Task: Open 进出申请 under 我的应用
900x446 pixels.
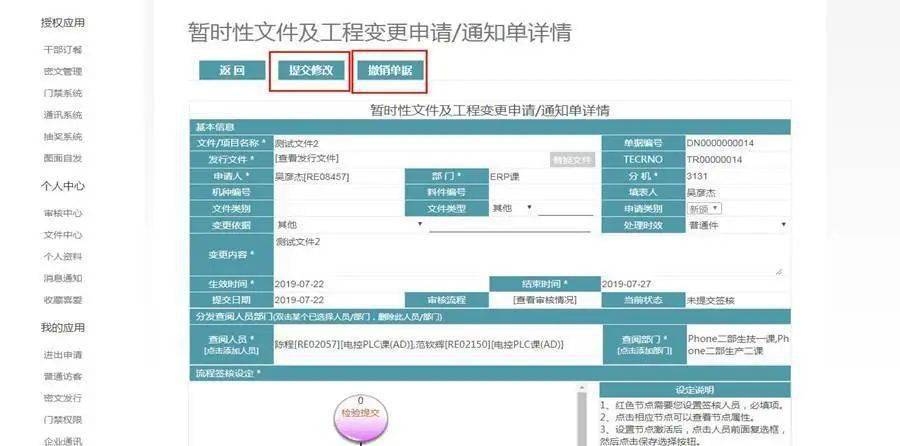Action: point(63,355)
